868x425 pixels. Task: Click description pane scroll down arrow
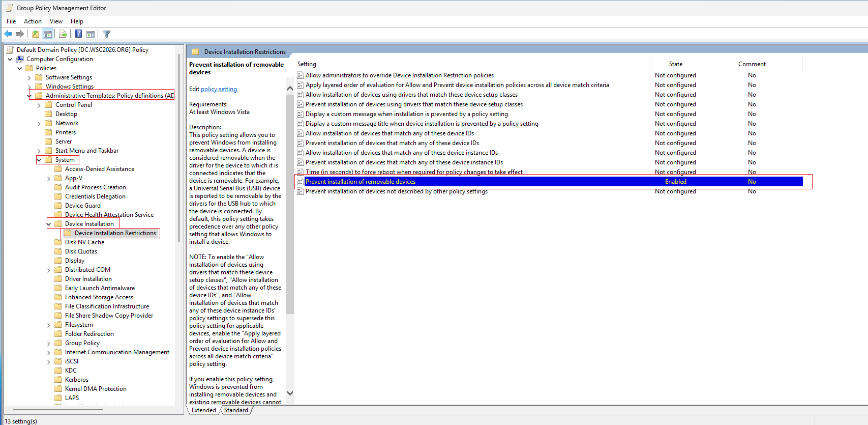[290, 393]
